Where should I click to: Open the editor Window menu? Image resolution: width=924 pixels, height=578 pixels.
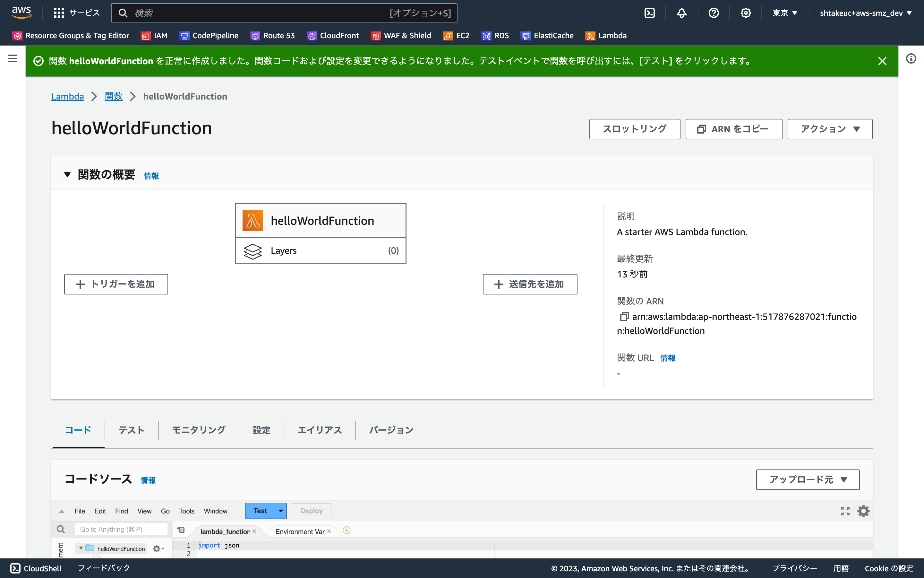click(x=215, y=511)
